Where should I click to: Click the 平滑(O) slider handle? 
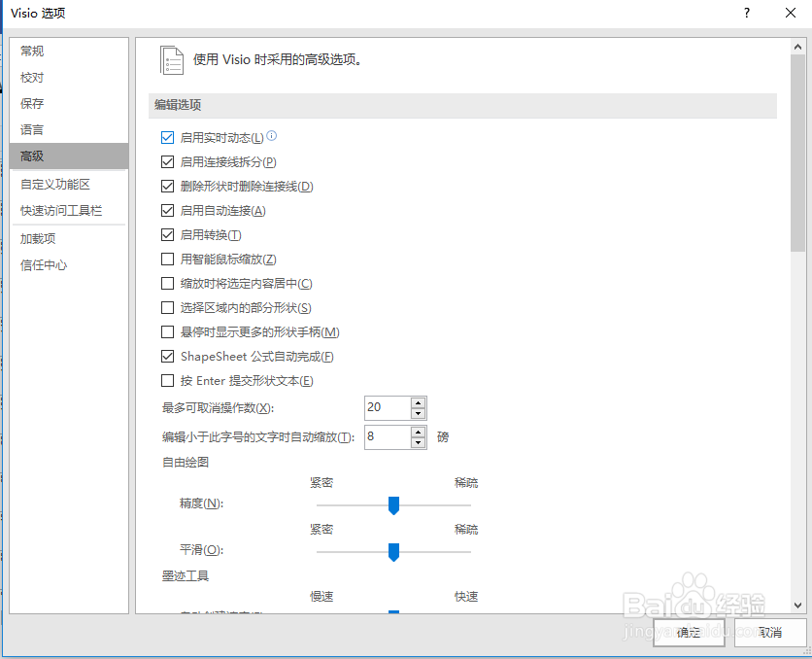point(393,552)
